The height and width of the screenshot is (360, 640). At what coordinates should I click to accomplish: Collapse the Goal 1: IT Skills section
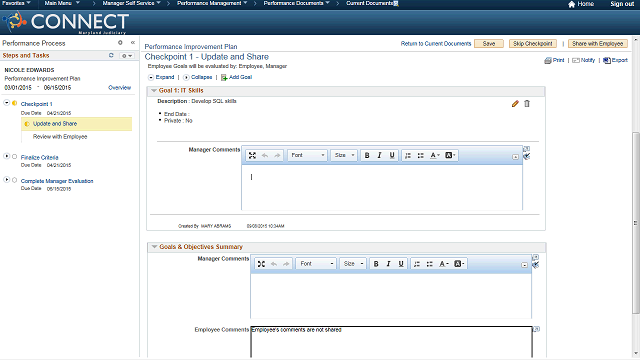154,91
